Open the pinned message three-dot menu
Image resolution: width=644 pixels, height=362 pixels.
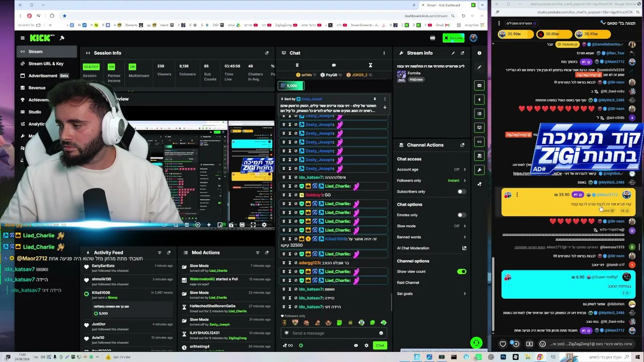click(x=385, y=99)
